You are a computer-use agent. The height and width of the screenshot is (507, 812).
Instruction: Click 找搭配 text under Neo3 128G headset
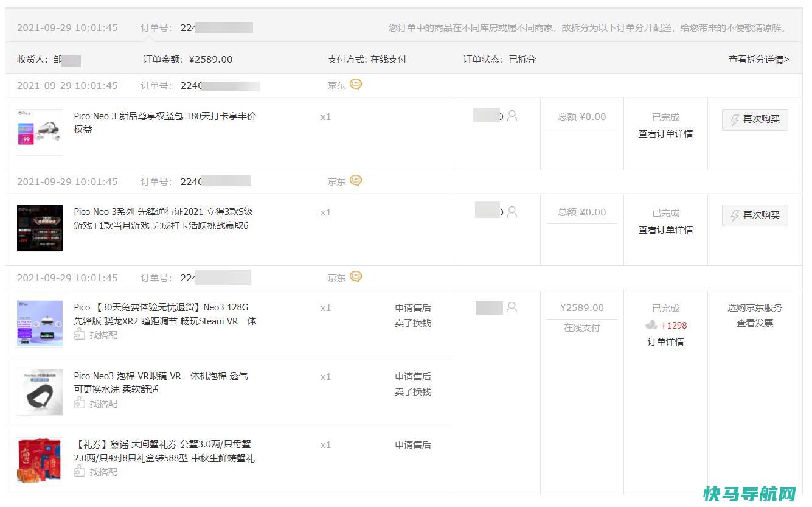click(103, 335)
